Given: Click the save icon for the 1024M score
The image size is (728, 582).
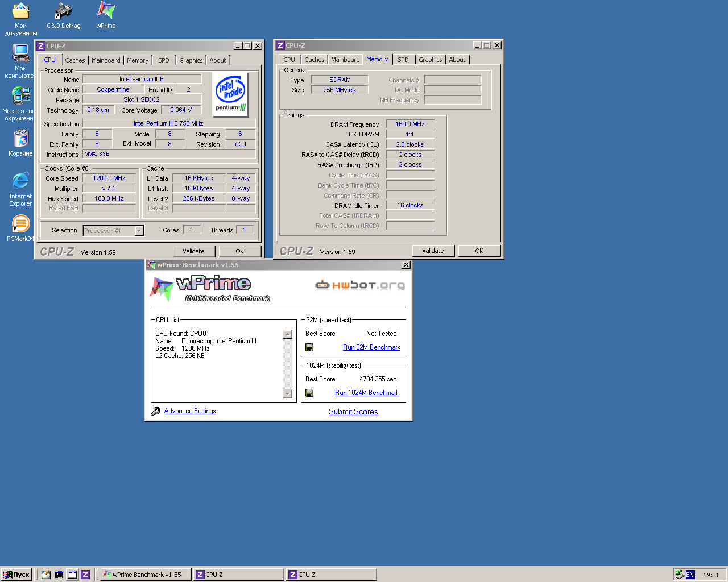Looking at the screenshot, I should (x=309, y=393).
